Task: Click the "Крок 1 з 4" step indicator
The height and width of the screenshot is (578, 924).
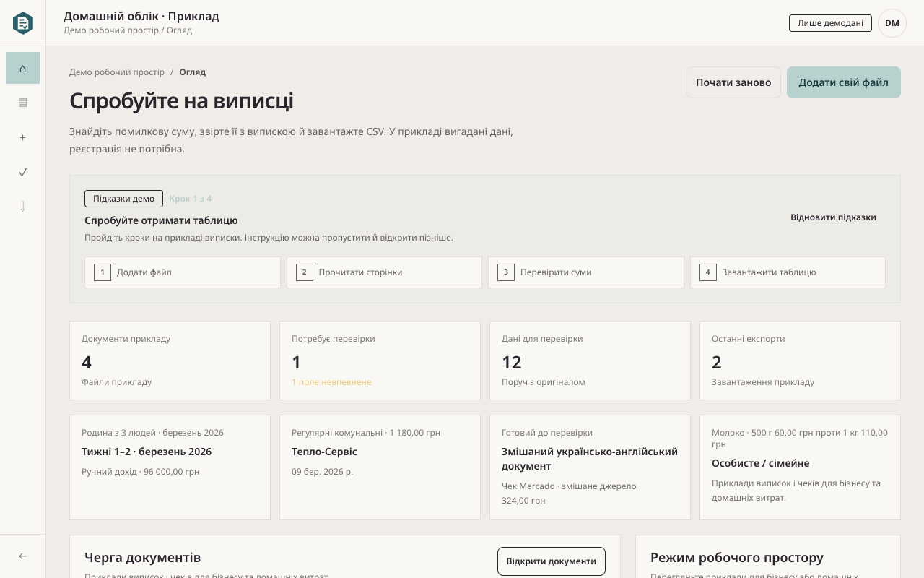Action: [x=190, y=199]
